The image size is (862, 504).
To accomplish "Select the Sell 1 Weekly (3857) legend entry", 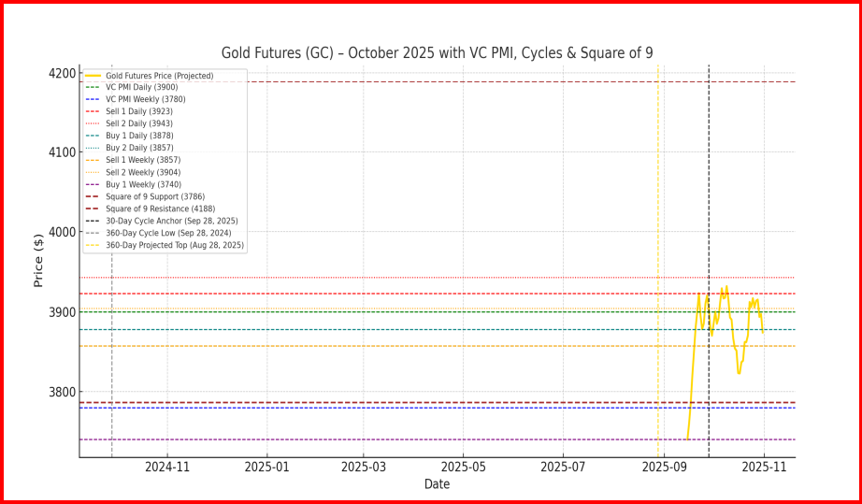I will 143,161.
